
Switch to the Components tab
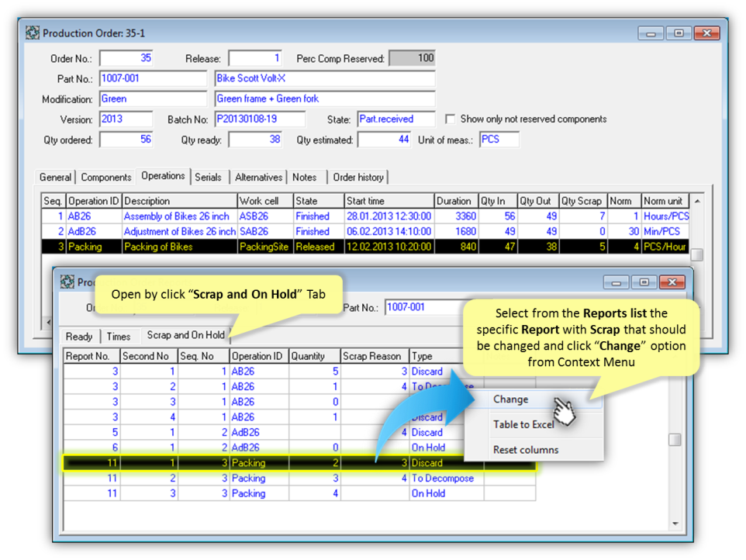point(106,178)
